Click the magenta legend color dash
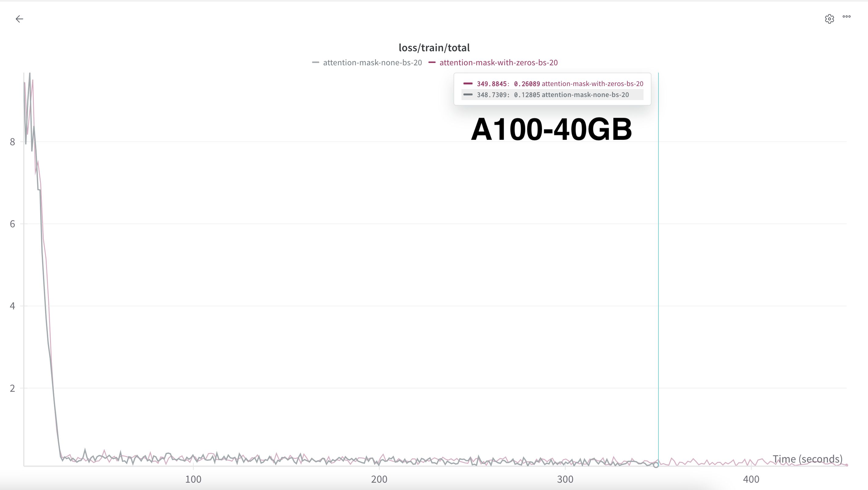 [432, 62]
